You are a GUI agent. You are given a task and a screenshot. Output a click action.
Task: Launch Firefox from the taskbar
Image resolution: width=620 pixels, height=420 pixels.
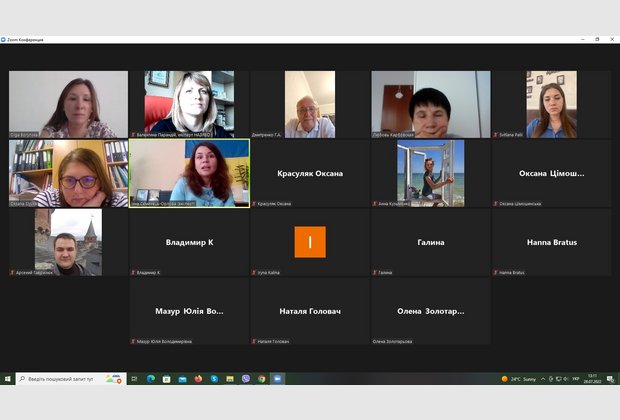[198, 379]
